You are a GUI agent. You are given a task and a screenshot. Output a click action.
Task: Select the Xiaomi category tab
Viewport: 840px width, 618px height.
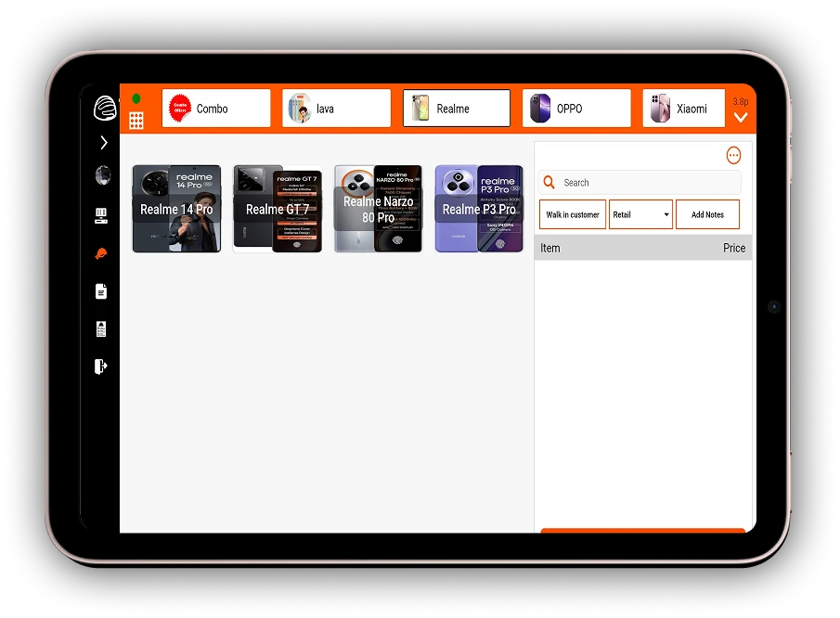click(x=683, y=109)
